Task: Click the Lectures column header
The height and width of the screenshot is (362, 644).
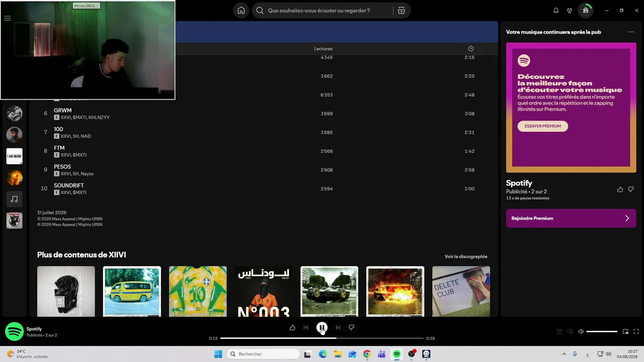Action: (323, 49)
